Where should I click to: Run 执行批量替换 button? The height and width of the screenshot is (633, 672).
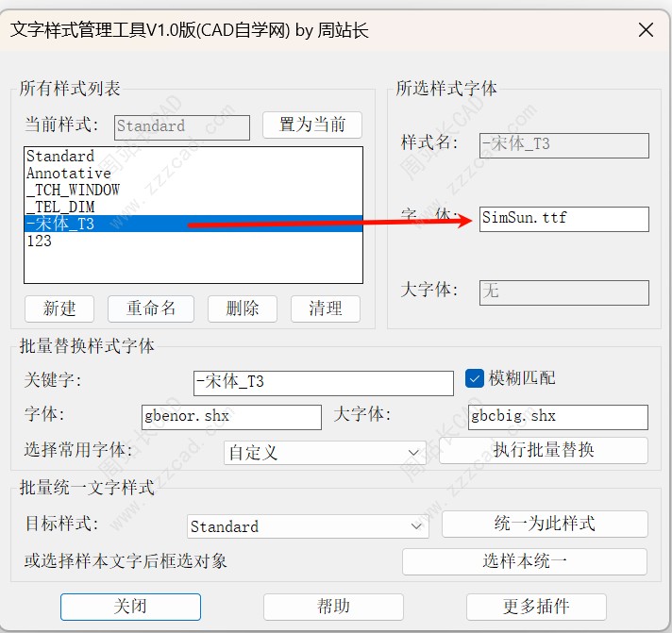[543, 450]
